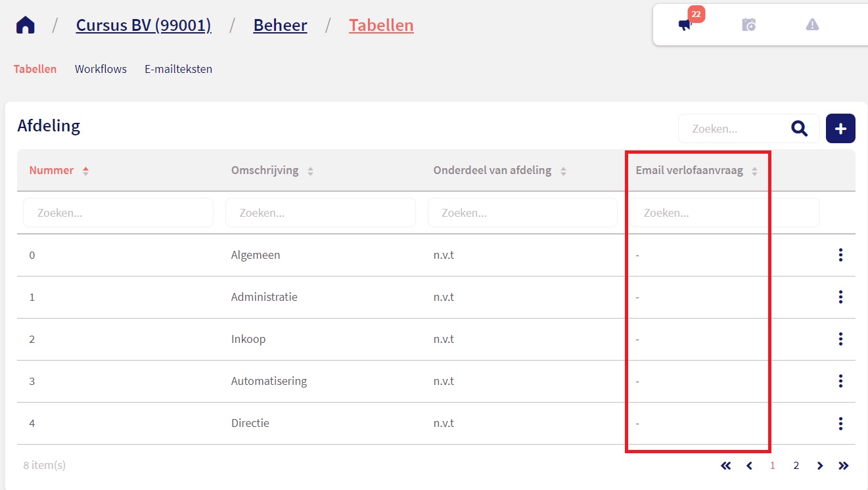Sort by Nummer column
The image size is (868, 490).
(x=52, y=171)
